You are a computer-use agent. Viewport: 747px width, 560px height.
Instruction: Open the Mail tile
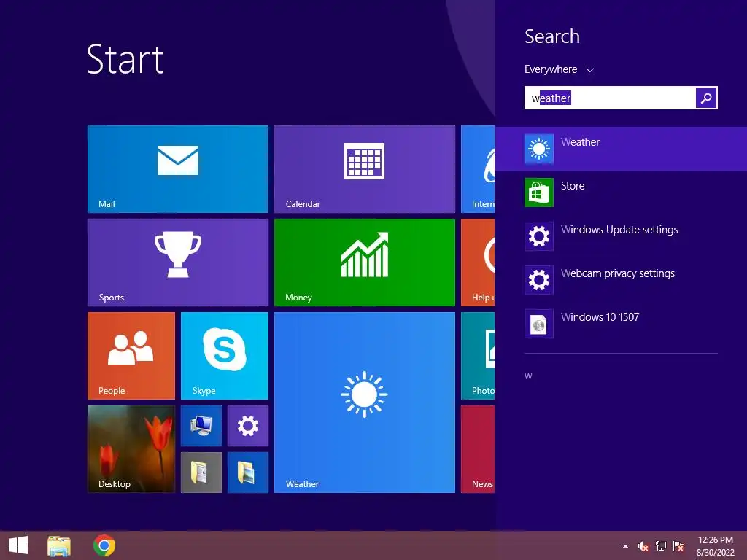click(x=178, y=169)
